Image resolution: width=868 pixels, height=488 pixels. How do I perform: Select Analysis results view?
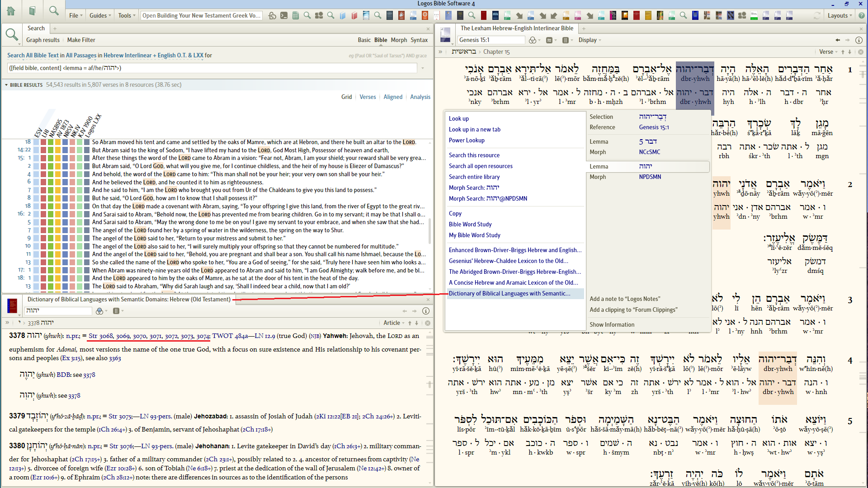click(x=420, y=97)
